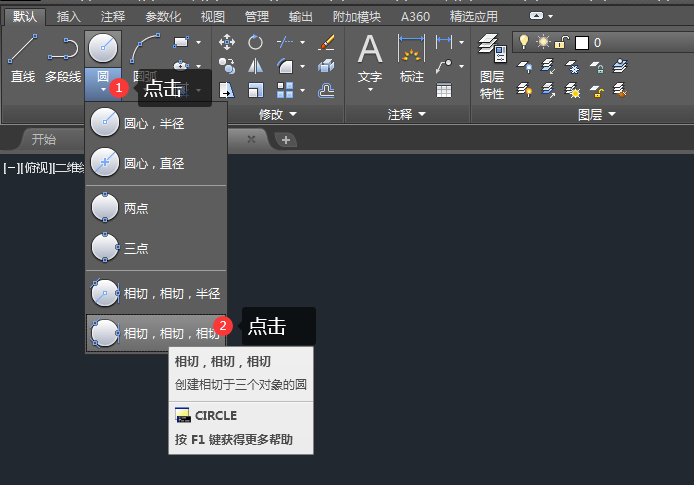Viewport: 694px width, 485px height.
Task: Click the Layer Lock padlock icon
Action: (x=597, y=67)
